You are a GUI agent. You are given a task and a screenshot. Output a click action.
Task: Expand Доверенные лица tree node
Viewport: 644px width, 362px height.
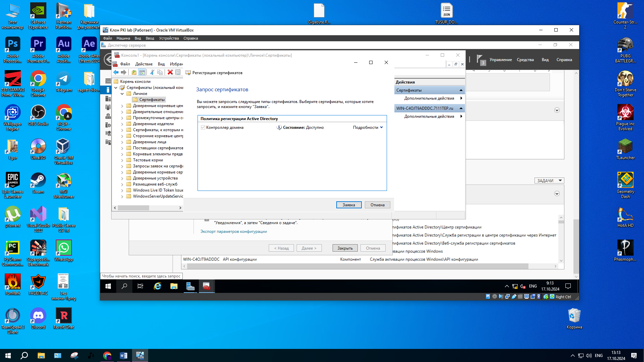click(x=122, y=142)
